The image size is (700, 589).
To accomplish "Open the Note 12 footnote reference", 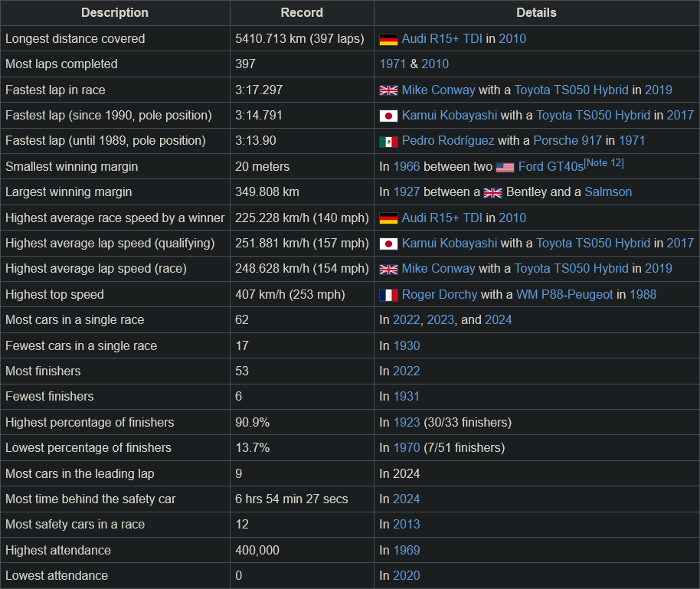I will [604, 163].
